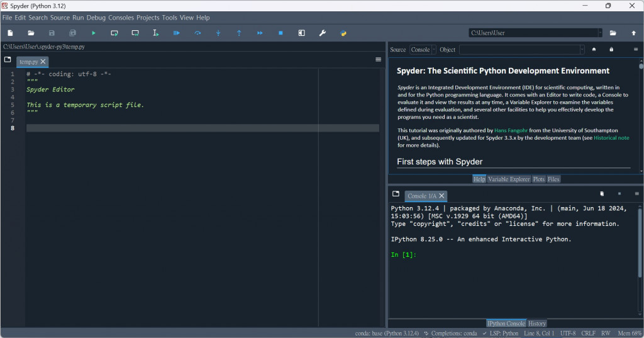Follow the Historical note link
Screen dimensions: 644x338
[x=611, y=138]
